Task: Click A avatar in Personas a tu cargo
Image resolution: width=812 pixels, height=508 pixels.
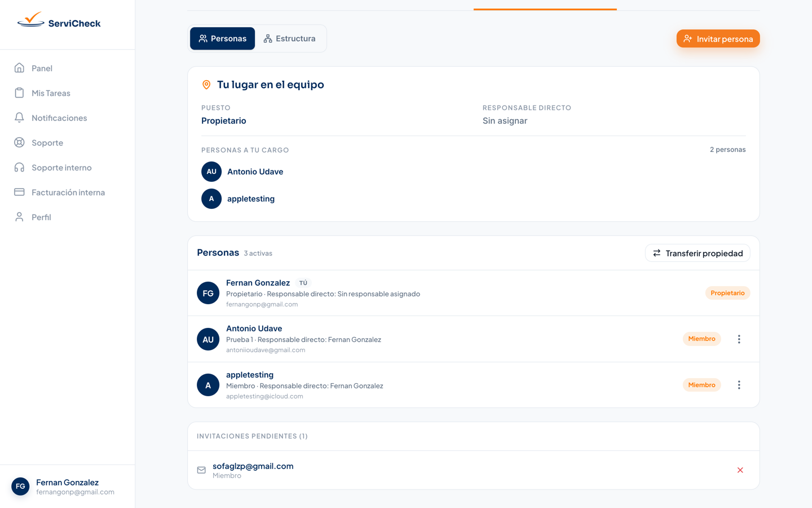Action: [x=211, y=199]
